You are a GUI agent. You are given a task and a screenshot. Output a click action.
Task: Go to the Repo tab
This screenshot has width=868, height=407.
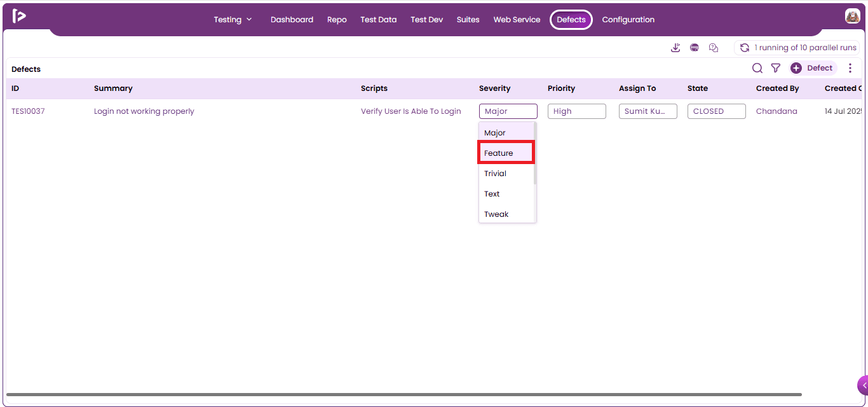click(337, 20)
